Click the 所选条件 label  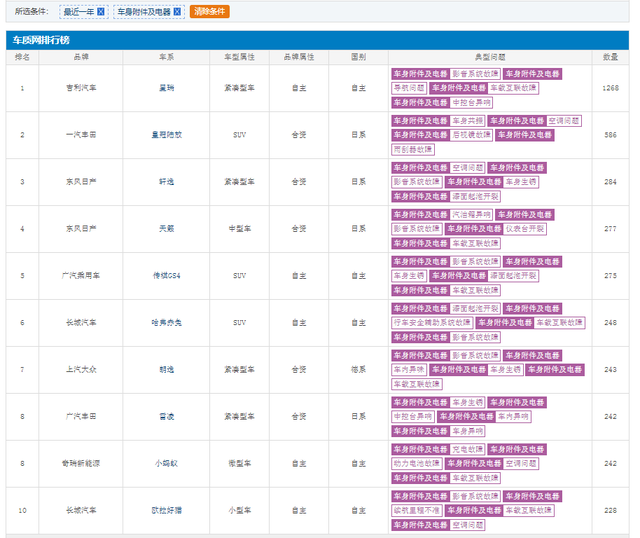tap(31, 11)
